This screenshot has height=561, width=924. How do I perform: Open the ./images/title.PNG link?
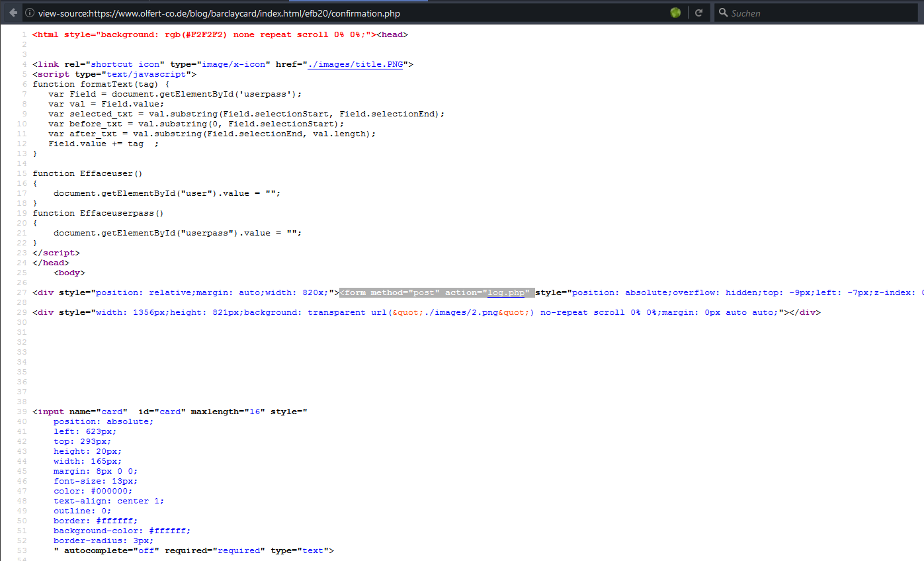click(x=355, y=64)
